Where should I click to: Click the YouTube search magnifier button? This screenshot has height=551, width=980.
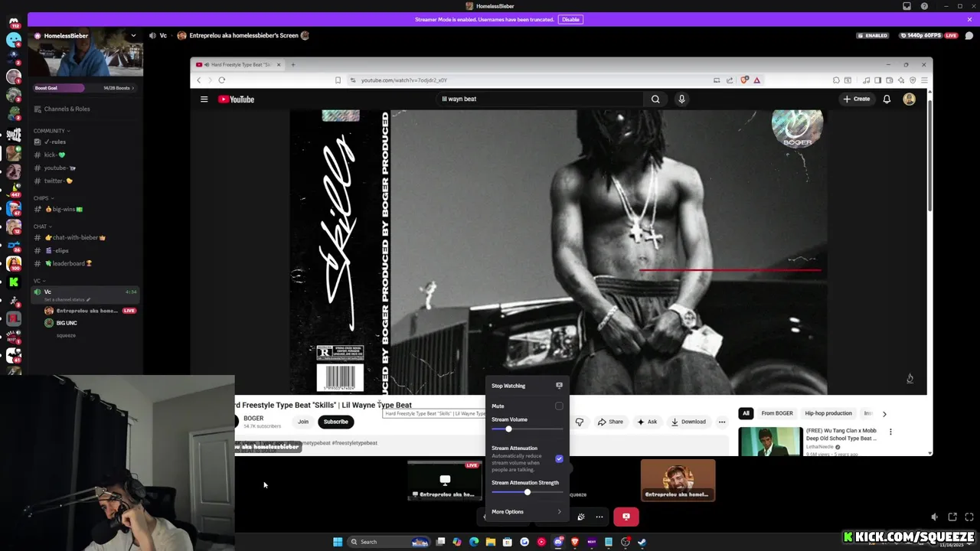(655, 99)
